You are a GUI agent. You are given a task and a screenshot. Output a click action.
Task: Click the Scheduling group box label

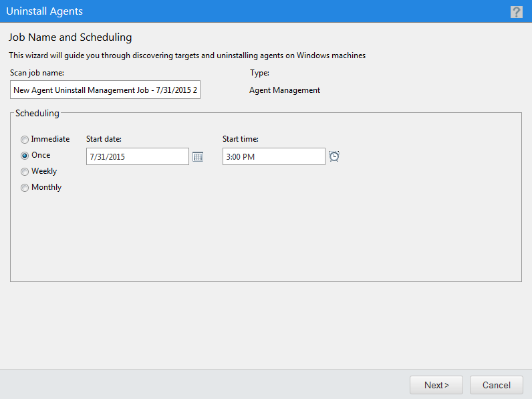coord(37,114)
